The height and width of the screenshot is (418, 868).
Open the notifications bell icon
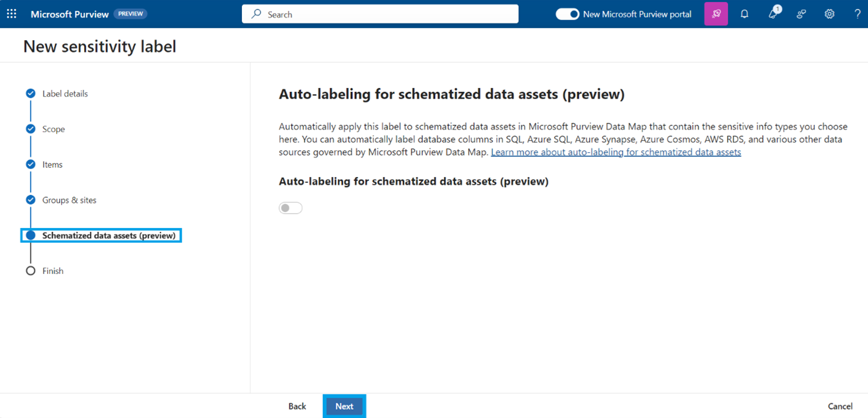pyautogui.click(x=744, y=14)
